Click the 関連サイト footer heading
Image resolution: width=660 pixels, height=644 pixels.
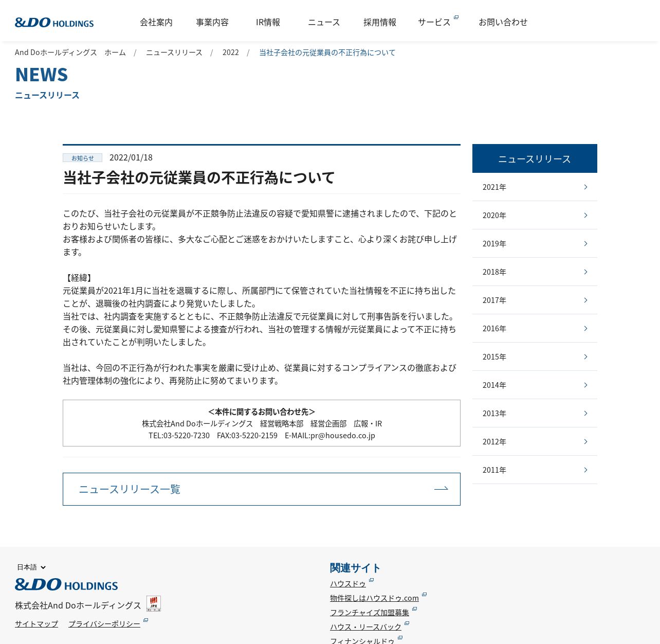355,568
